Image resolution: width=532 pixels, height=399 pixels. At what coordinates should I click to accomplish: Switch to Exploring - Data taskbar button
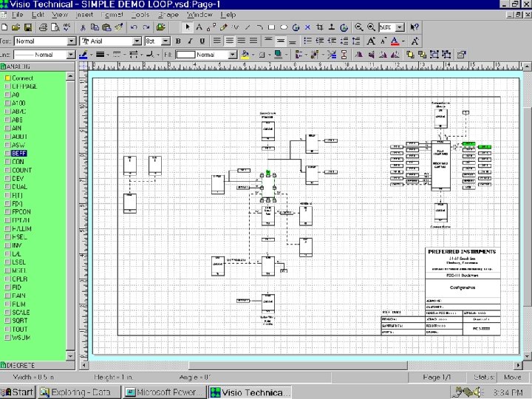pyautogui.click(x=79, y=392)
